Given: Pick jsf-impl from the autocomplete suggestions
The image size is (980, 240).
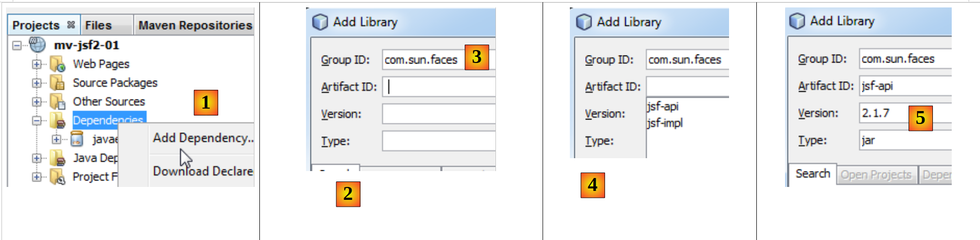Looking at the screenshot, I should (x=665, y=123).
